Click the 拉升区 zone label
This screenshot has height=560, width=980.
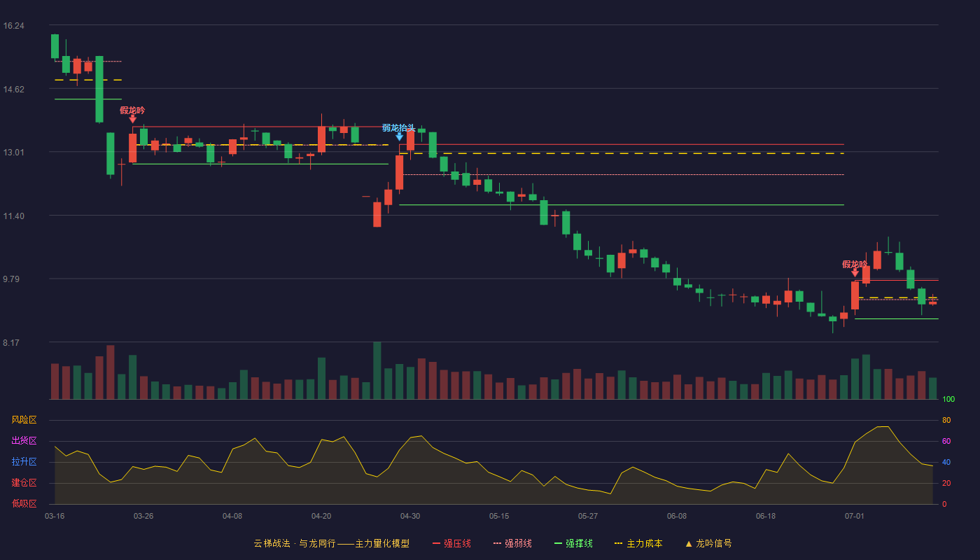pyautogui.click(x=24, y=462)
